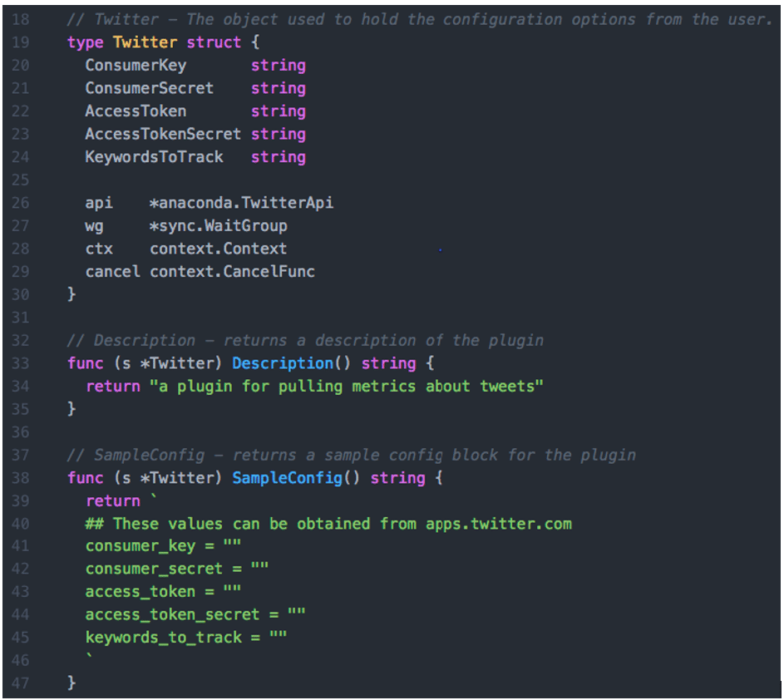Click the Twitter struct comment on line 18
Image resolution: width=784 pixels, height=700 pixels.
tap(420, 19)
